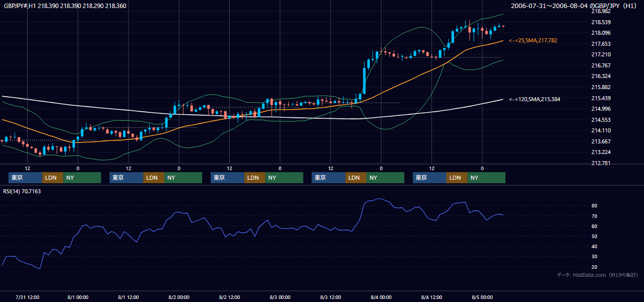Select the NY session block for 7/31

click(82, 178)
